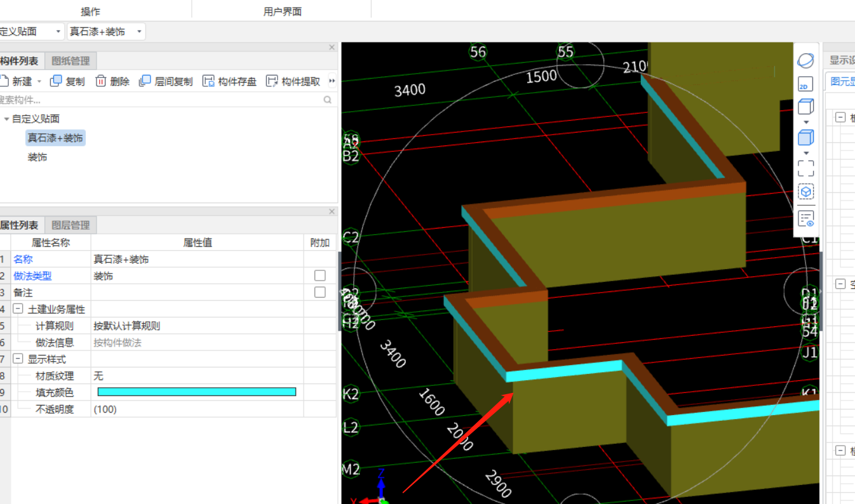The height and width of the screenshot is (504, 855).
Task: Open dropdown arrow under shaded cube icon
Action: (806, 153)
